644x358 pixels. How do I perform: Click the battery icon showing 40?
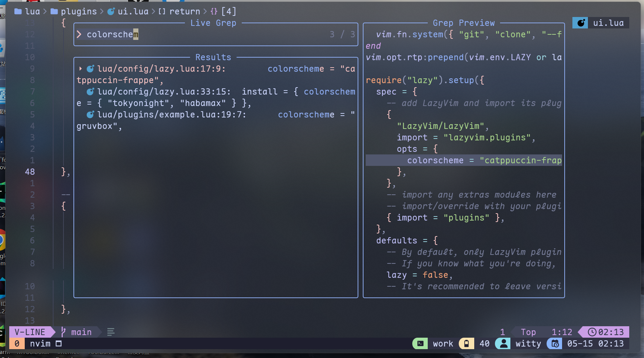point(466,343)
